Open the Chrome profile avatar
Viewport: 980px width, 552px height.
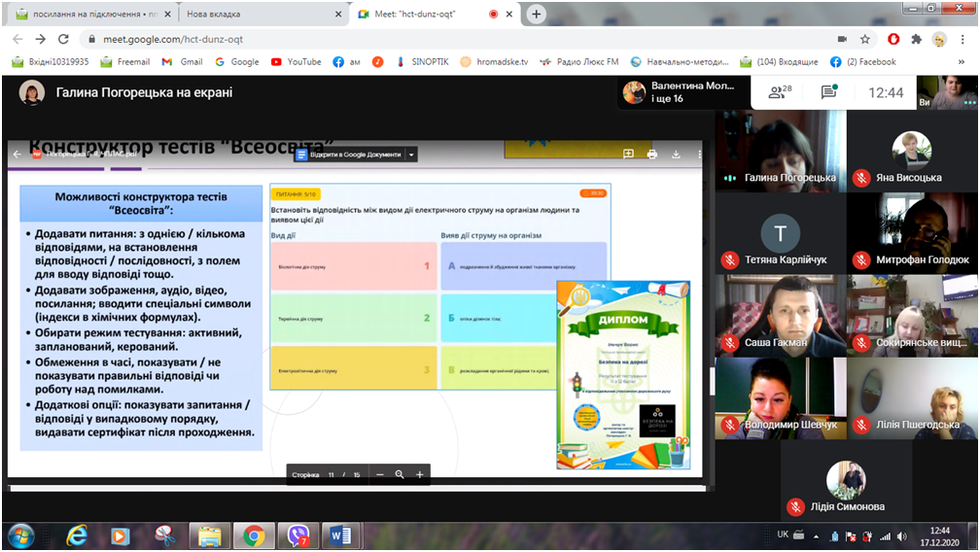[x=939, y=39]
